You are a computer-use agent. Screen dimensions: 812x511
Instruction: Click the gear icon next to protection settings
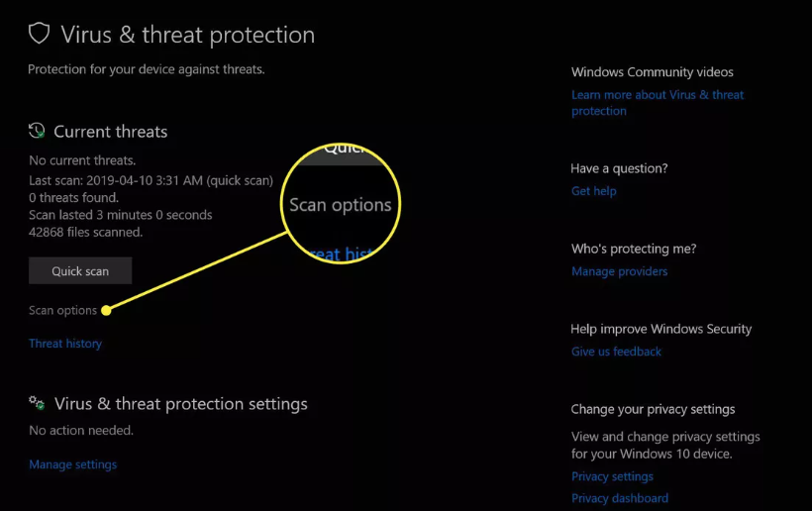pyautogui.click(x=37, y=403)
